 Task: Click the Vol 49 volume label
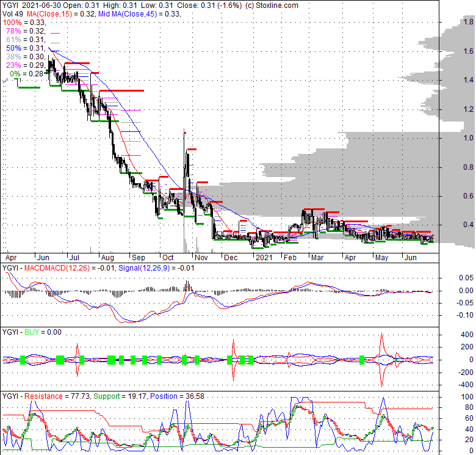13,14
